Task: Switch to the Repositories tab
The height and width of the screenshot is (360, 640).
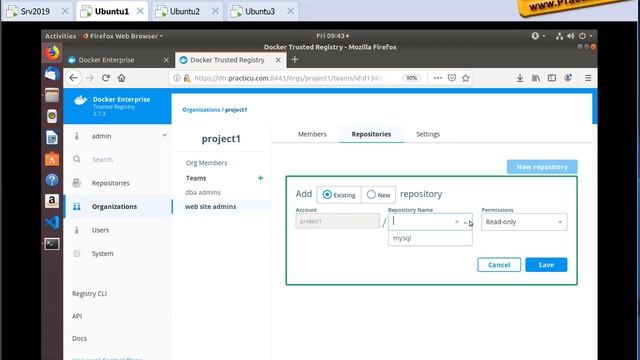Action: [371, 134]
